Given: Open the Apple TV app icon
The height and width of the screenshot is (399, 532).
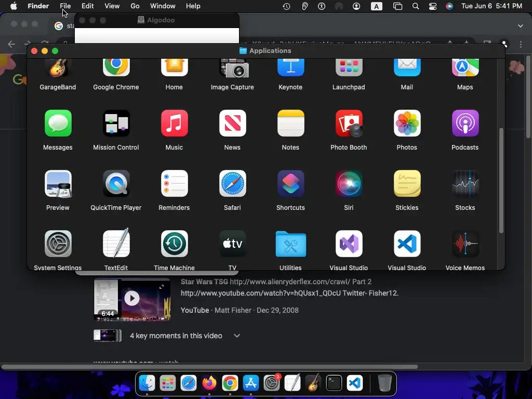Looking at the screenshot, I should coord(232,244).
